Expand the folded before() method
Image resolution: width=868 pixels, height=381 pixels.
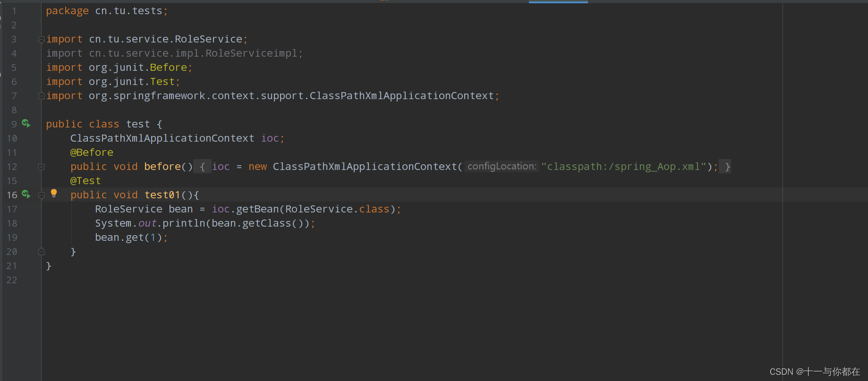(42, 167)
